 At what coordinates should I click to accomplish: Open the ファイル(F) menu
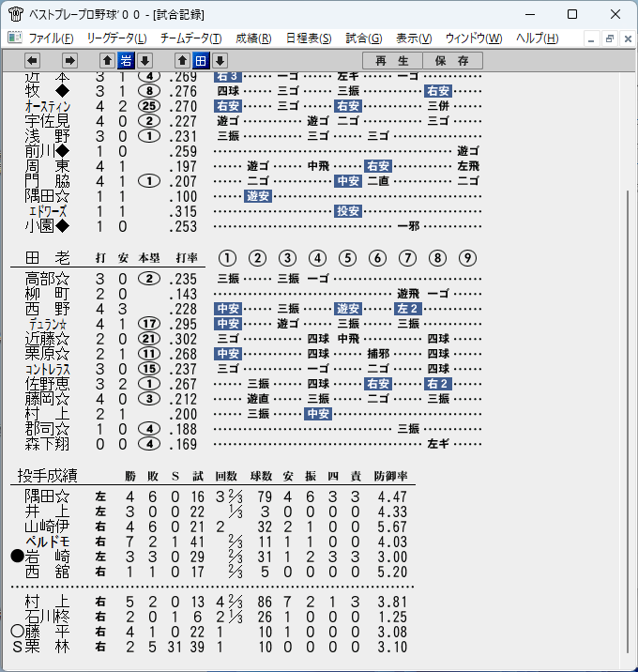click(51, 38)
